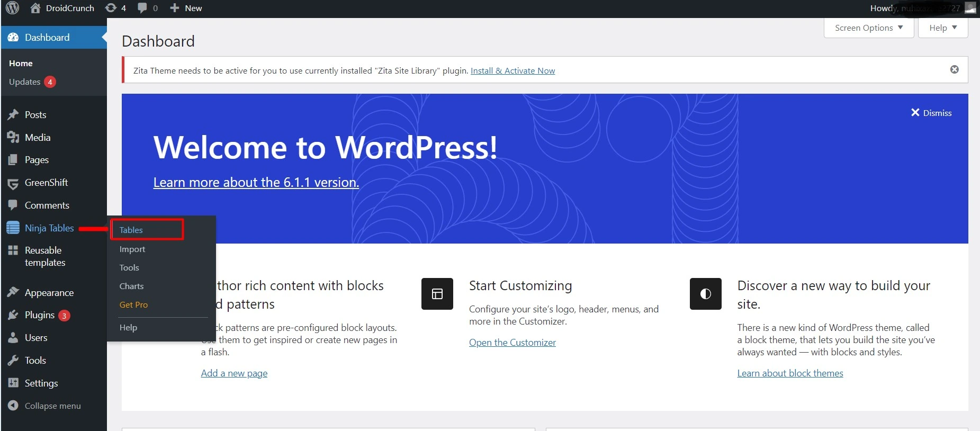The height and width of the screenshot is (431, 980).
Task: Click the GreenShift shield icon
Action: [13, 183]
